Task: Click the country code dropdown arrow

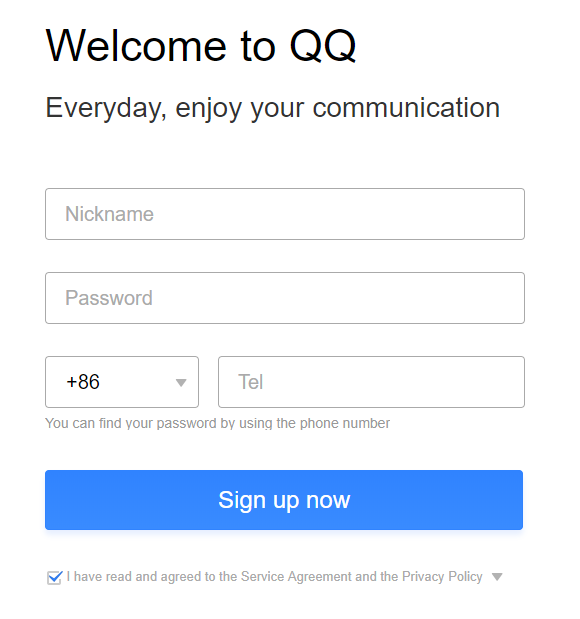Action: 181,383
